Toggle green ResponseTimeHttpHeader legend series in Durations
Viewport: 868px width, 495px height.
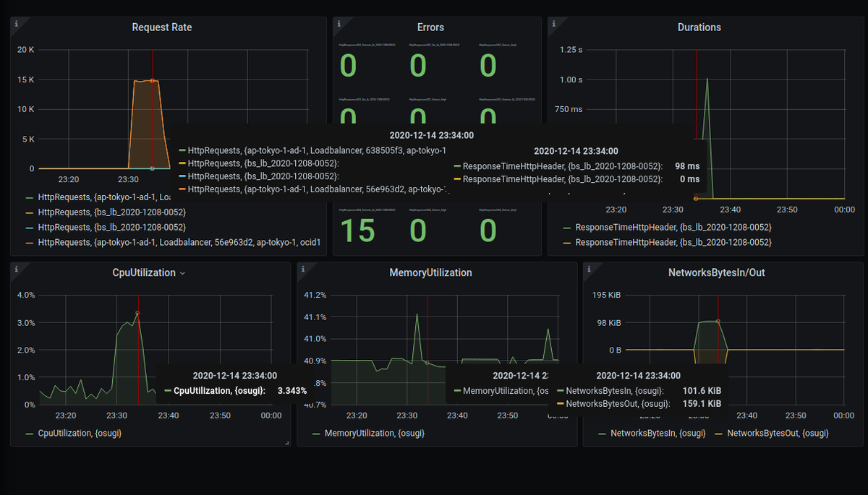pyautogui.click(x=673, y=227)
